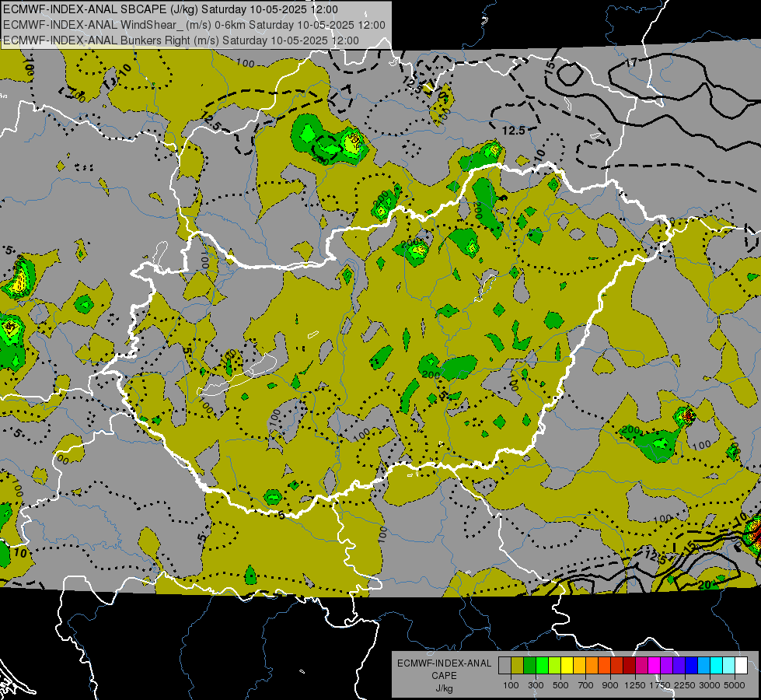Select the dark green legend swatch

coord(529,665)
